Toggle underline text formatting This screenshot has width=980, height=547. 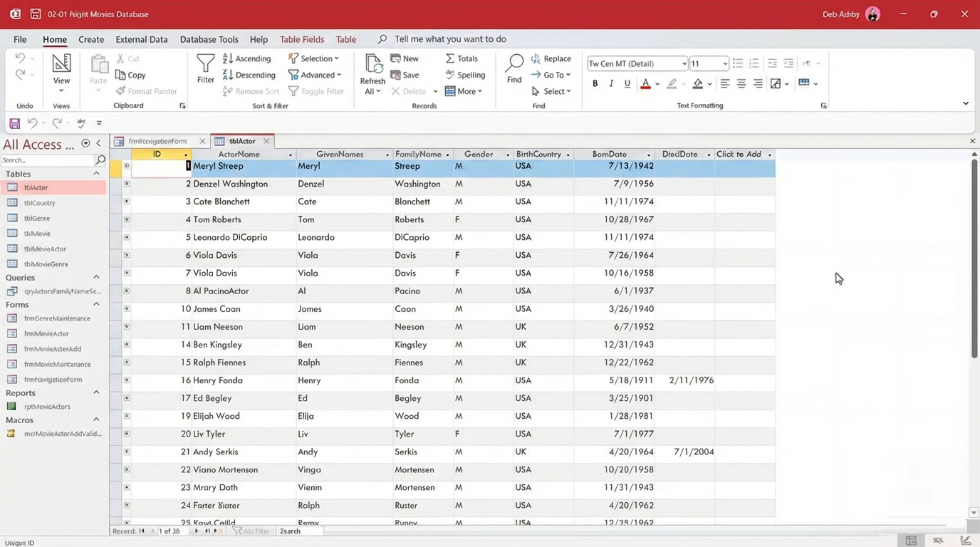point(627,84)
